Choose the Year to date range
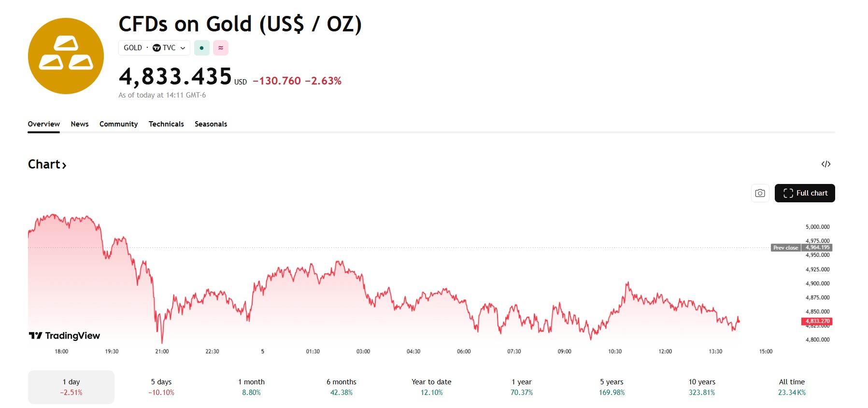The height and width of the screenshot is (408, 868). point(431,387)
